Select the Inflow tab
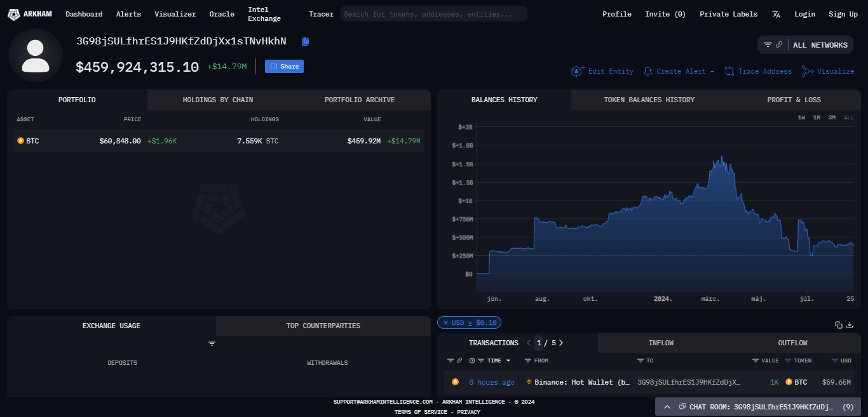Screen dimensions: 868x417 [x=661, y=343]
